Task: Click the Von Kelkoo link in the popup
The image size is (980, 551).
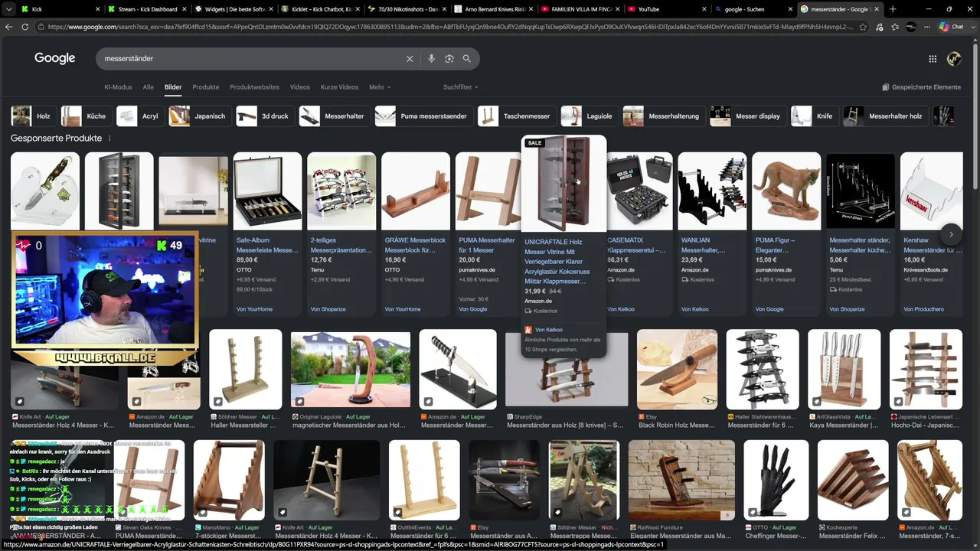Action: pos(549,330)
